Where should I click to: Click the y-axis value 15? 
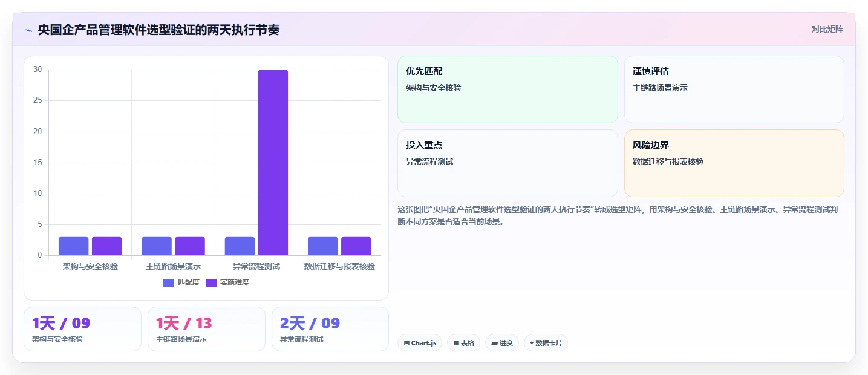tap(38, 163)
